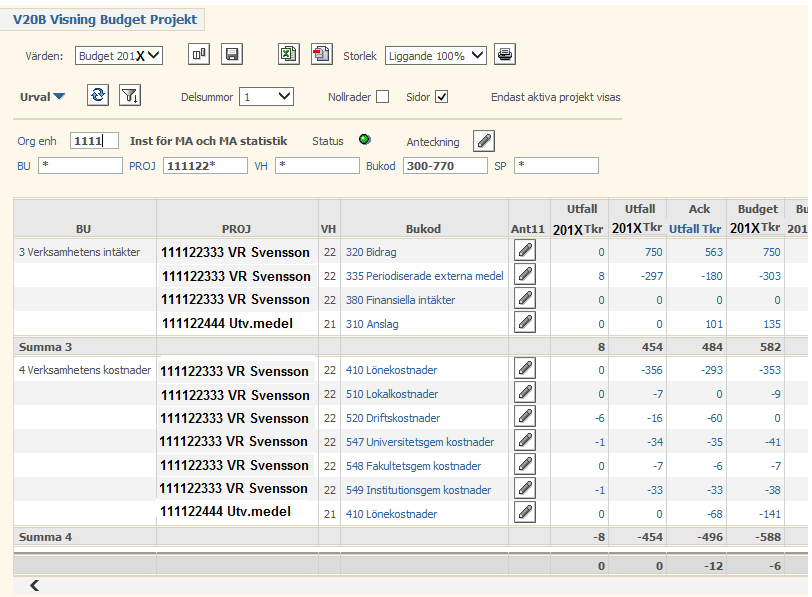812x597 pixels.
Task: Edit note for 320 Bidrag row
Action: [x=525, y=251]
